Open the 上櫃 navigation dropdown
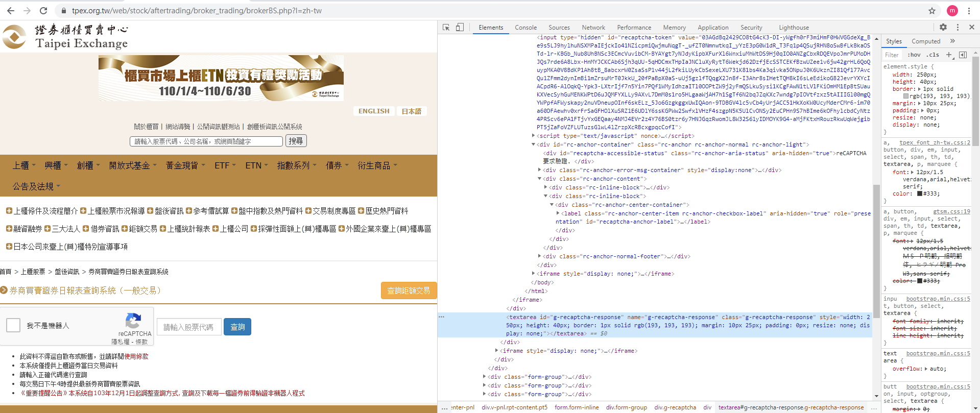980x413 pixels. tap(24, 165)
